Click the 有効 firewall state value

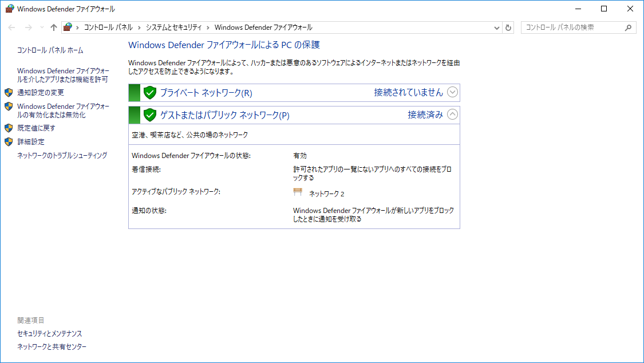click(x=300, y=156)
